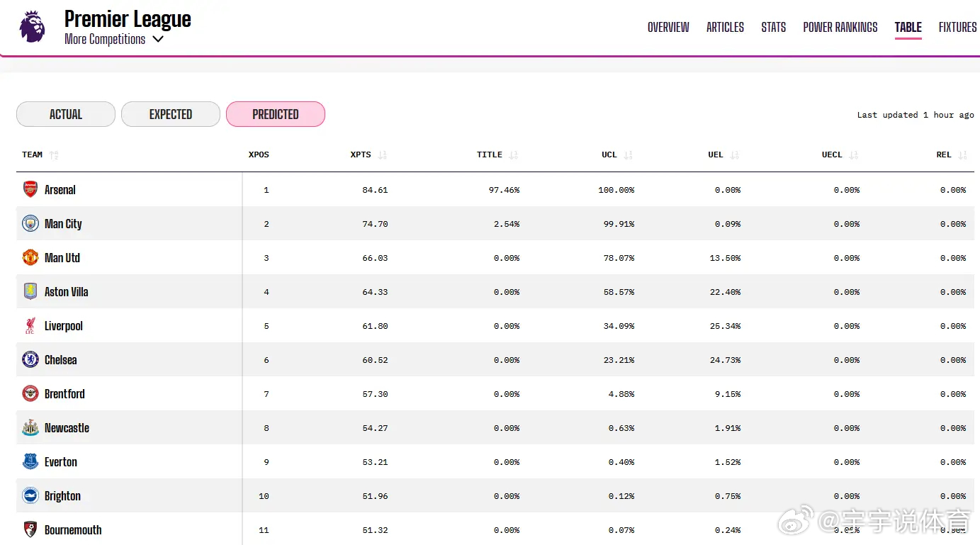
Task: Open the OVERVIEW tab
Action: pyautogui.click(x=668, y=27)
